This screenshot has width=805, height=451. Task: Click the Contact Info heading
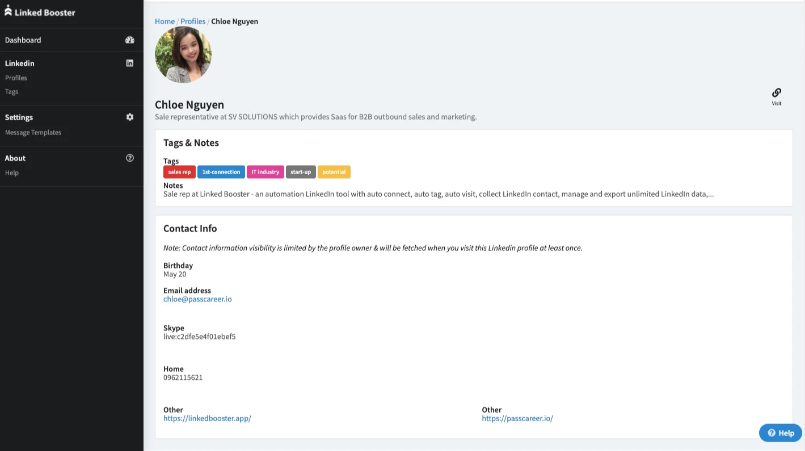pyautogui.click(x=190, y=228)
